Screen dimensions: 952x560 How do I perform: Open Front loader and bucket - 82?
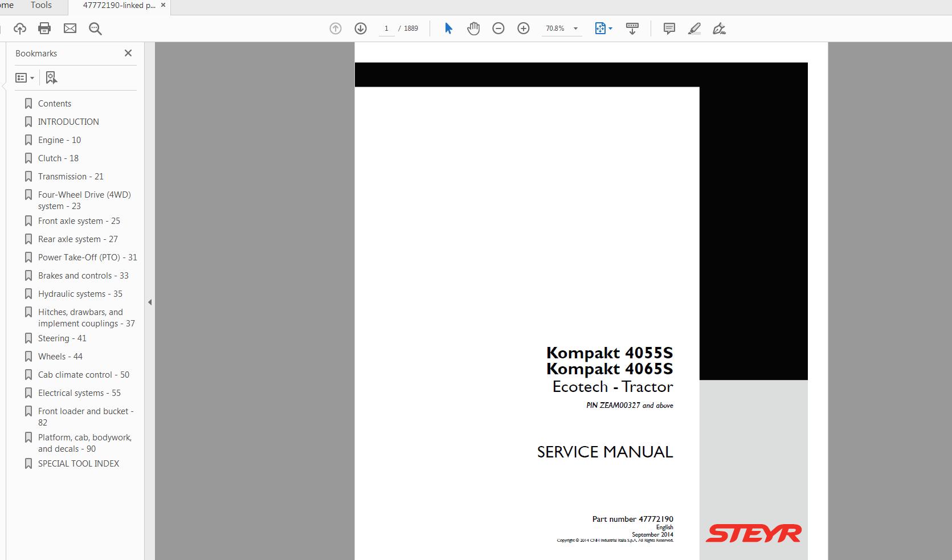click(86, 417)
